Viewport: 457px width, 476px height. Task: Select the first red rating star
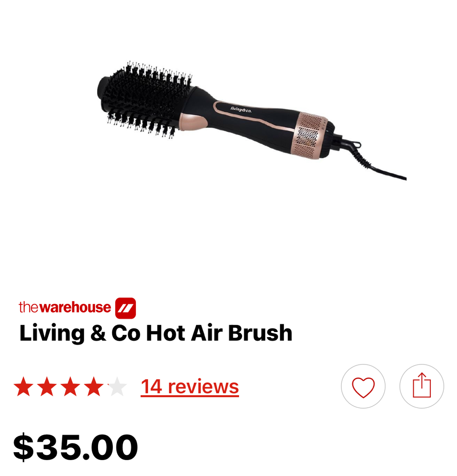(x=24, y=387)
